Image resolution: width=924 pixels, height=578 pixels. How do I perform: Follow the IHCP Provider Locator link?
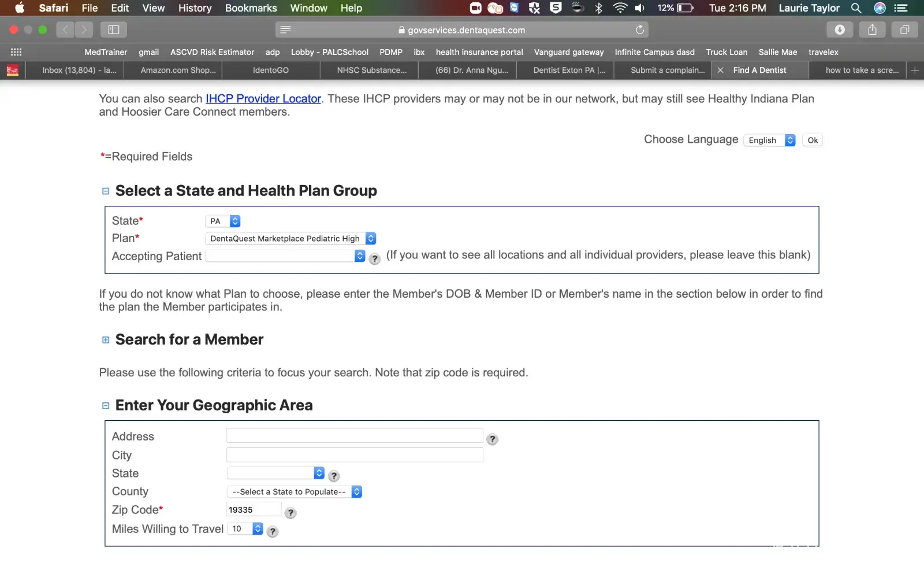coord(263,99)
